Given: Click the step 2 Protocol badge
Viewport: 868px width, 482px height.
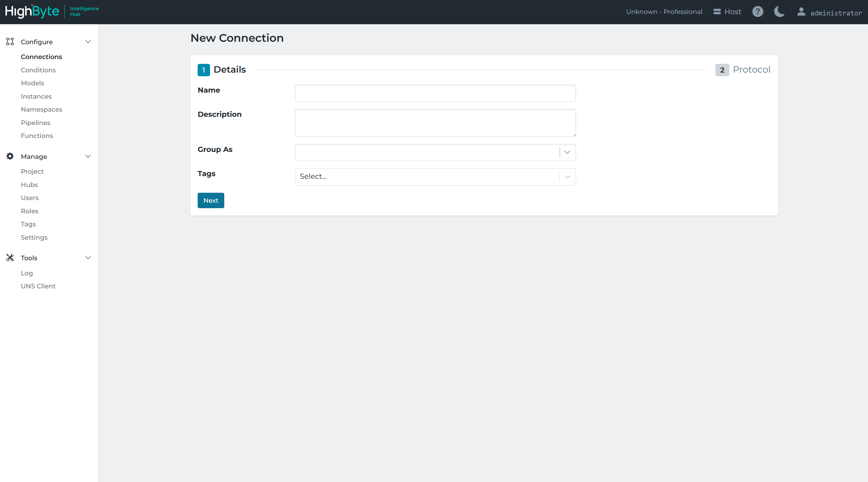Looking at the screenshot, I should coord(722,70).
